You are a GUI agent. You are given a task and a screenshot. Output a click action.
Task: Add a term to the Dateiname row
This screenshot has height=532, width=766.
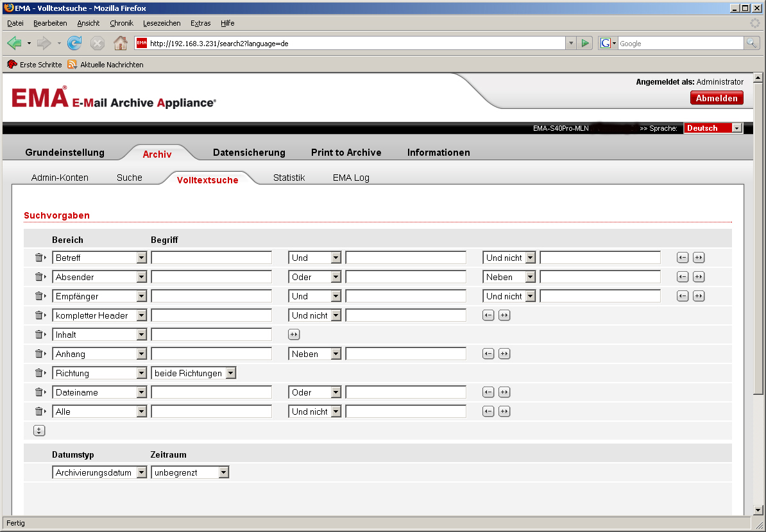pos(504,392)
